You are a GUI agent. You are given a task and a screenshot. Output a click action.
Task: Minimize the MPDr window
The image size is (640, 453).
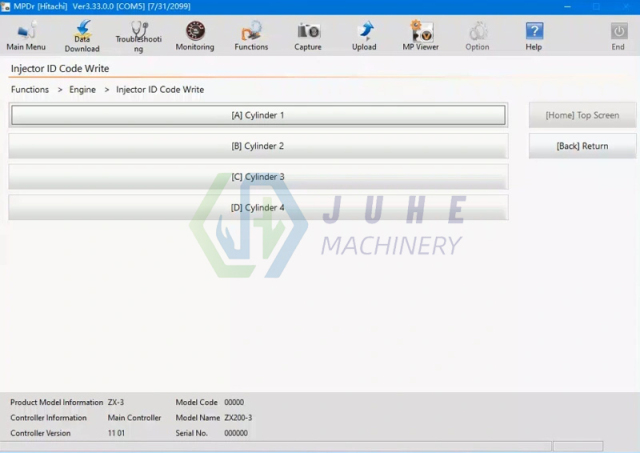pyautogui.click(x=567, y=7)
